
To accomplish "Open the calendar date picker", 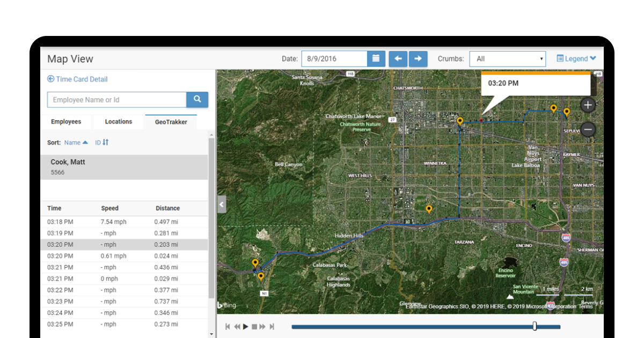I will [x=376, y=58].
